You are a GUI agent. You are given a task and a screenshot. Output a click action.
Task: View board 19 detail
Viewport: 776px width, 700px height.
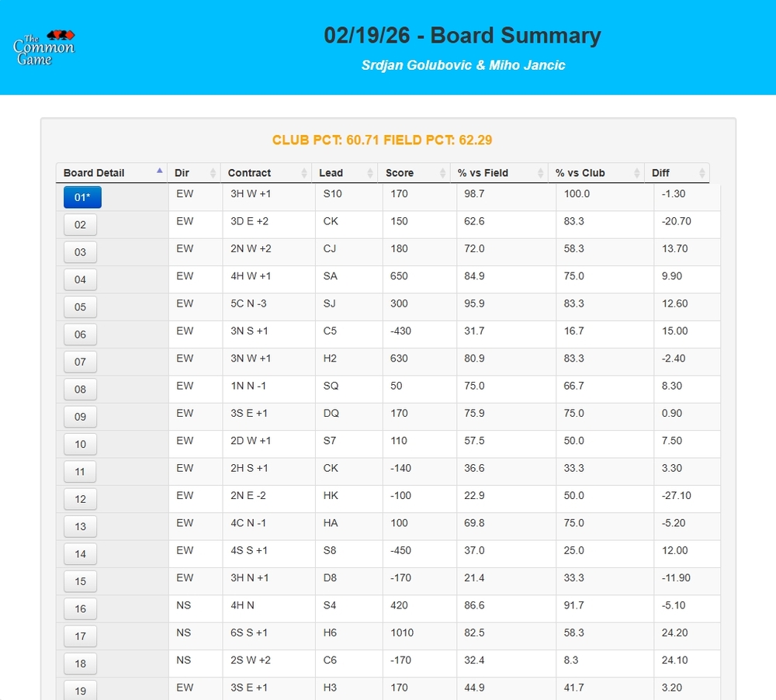[81, 689]
